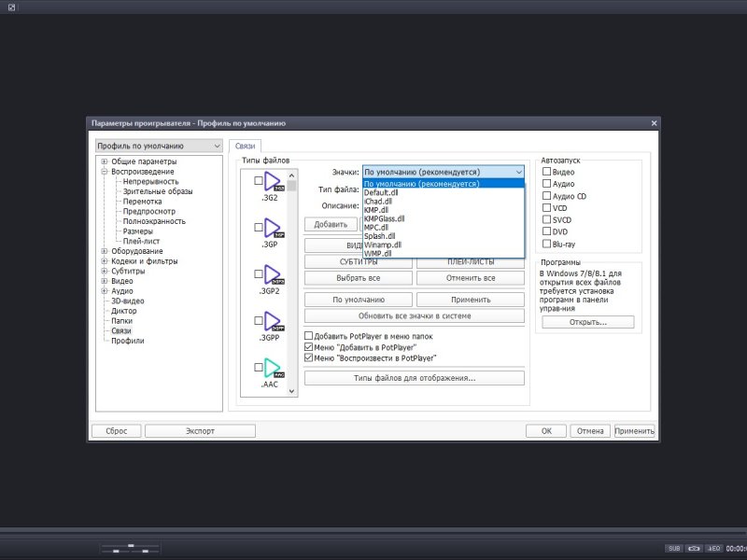Choose KMPGlass.dll from the icons list
Screen dimensions: 747x560
tap(444, 218)
